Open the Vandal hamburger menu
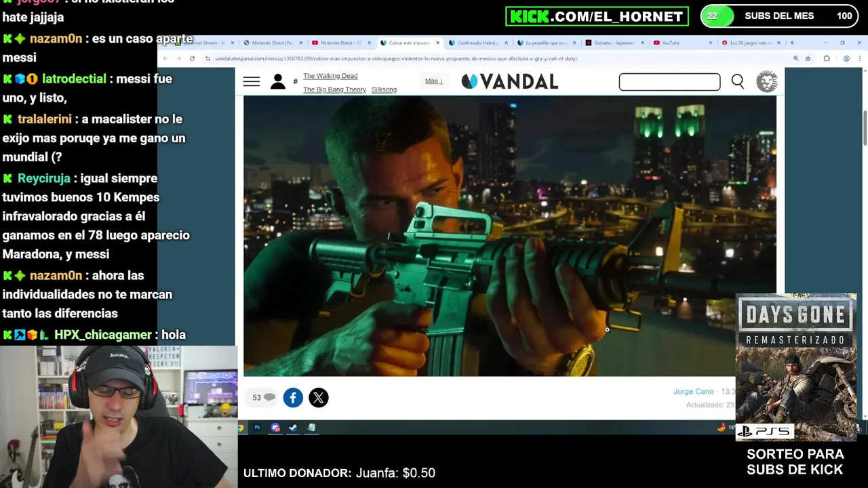Image resolution: width=868 pixels, height=488 pixels. coord(251,82)
